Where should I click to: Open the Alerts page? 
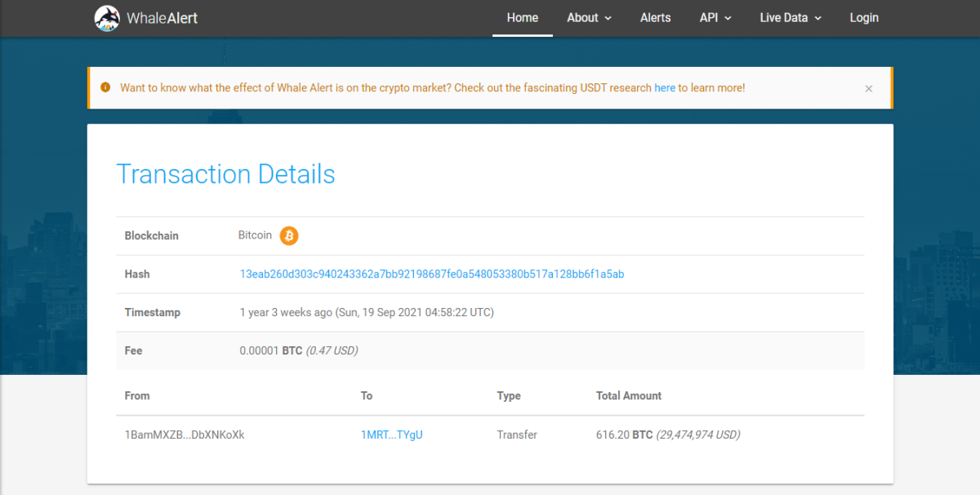(656, 18)
